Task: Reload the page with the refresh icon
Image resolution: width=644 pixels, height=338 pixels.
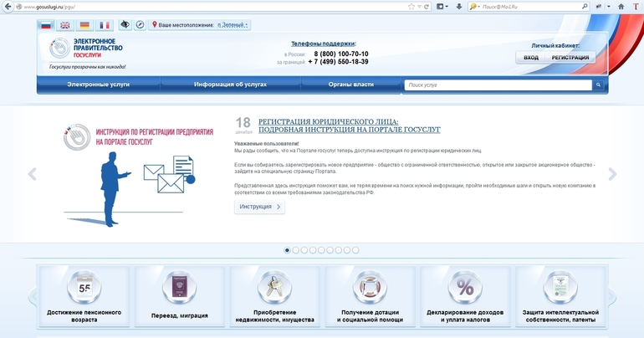Action: coord(427,7)
